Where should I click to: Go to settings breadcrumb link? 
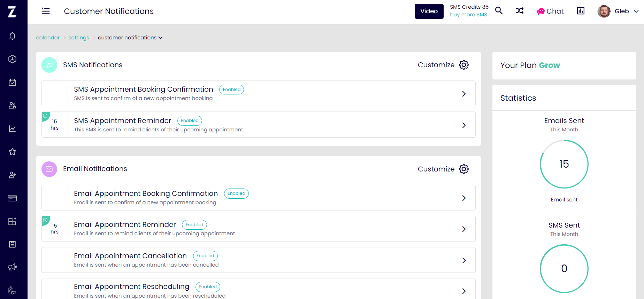(x=79, y=38)
